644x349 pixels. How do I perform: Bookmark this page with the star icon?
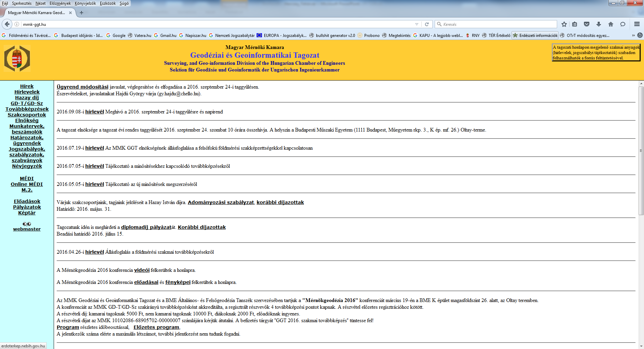pos(564,24)
